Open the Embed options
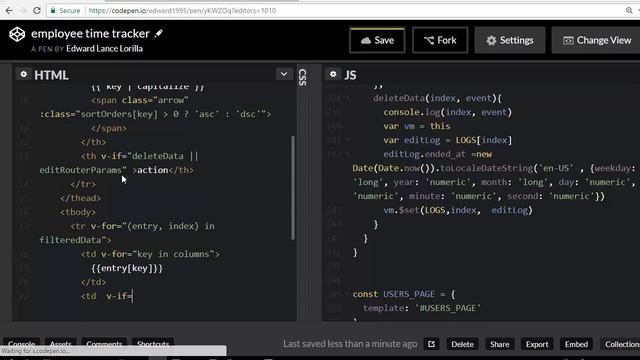640x360 pixels. coord(576,344)
